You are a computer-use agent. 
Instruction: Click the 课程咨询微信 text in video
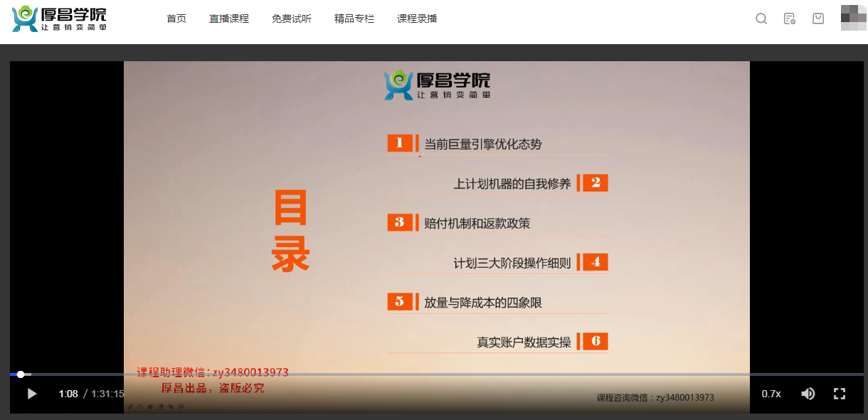(655, 397)
